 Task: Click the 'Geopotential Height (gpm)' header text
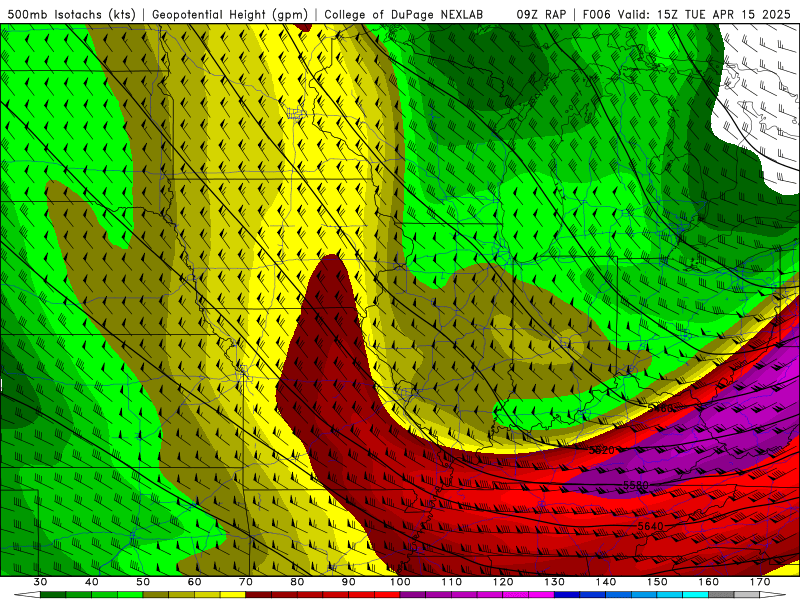[x=230, y=14]
